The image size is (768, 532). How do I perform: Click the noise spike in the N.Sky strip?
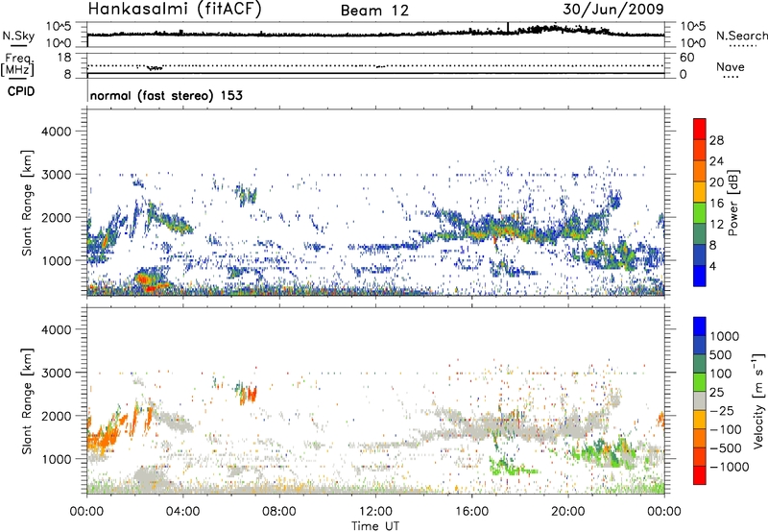pos(508,28)
